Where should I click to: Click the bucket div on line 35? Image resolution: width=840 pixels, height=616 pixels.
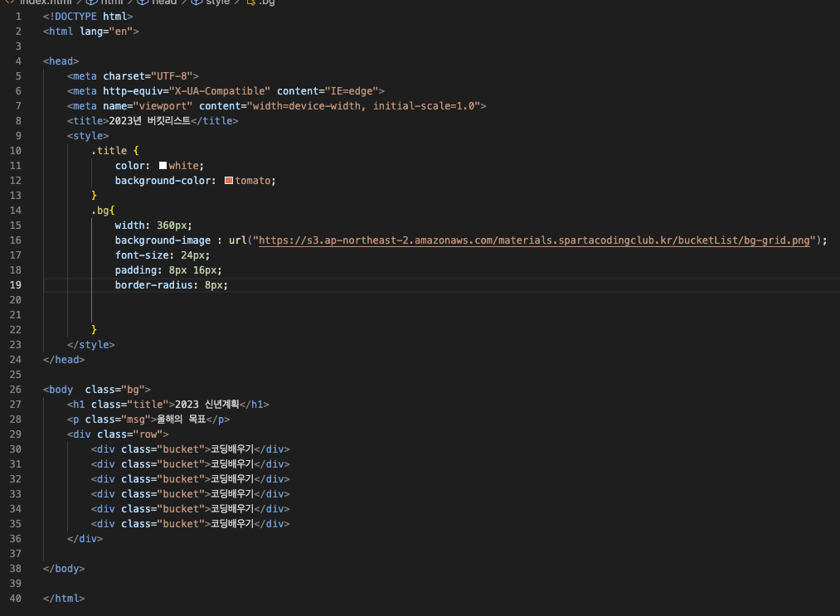coord(190,524)
